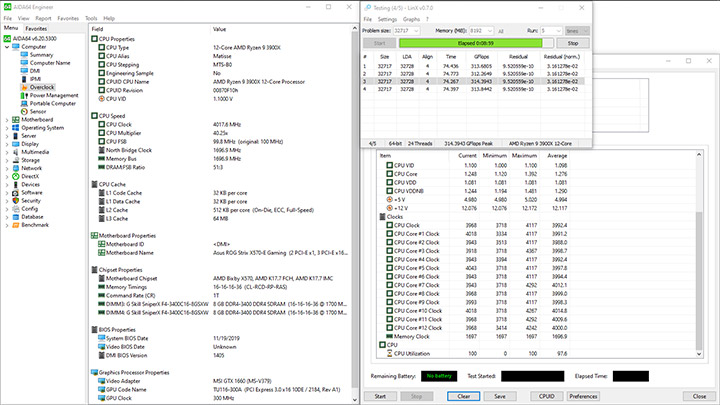Click the Start button in stability window
Viewport: 720px width, 405px height.
(x=380, y=396)
